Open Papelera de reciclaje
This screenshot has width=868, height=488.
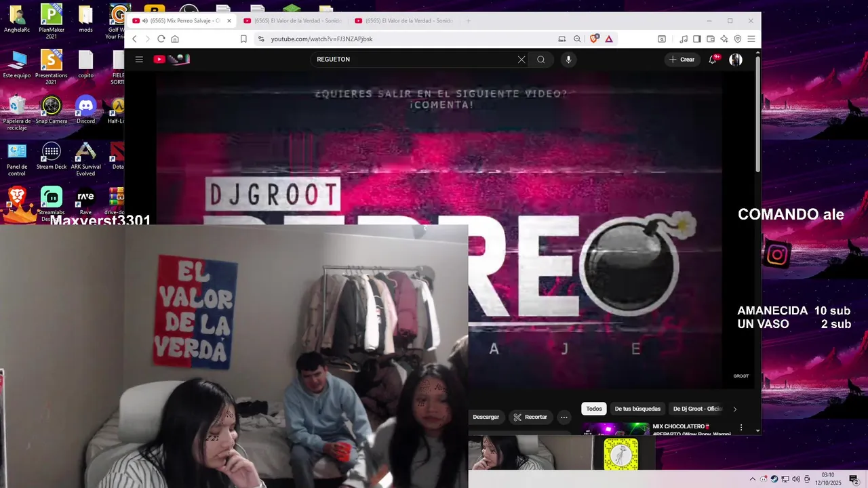pos(17,113)
